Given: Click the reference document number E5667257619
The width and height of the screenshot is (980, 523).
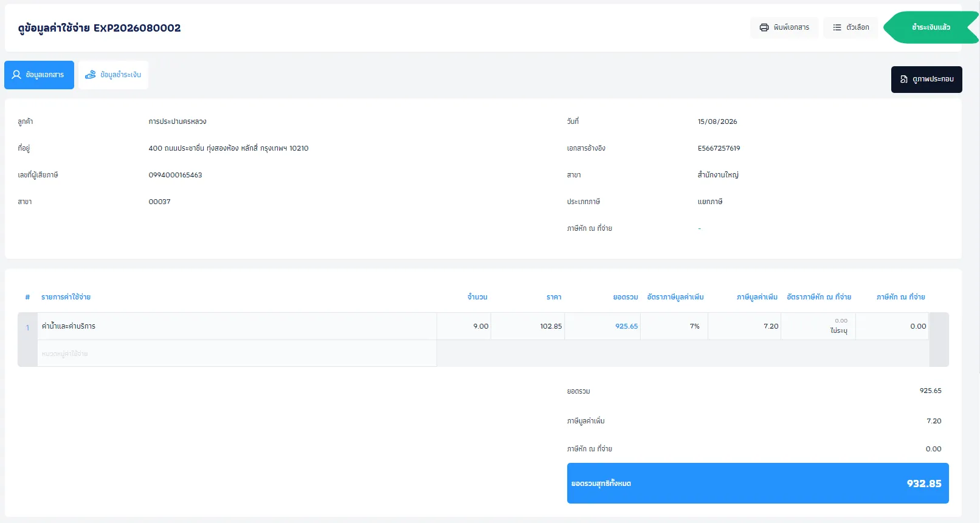Looking at the screenshot, I should (719, 148).
